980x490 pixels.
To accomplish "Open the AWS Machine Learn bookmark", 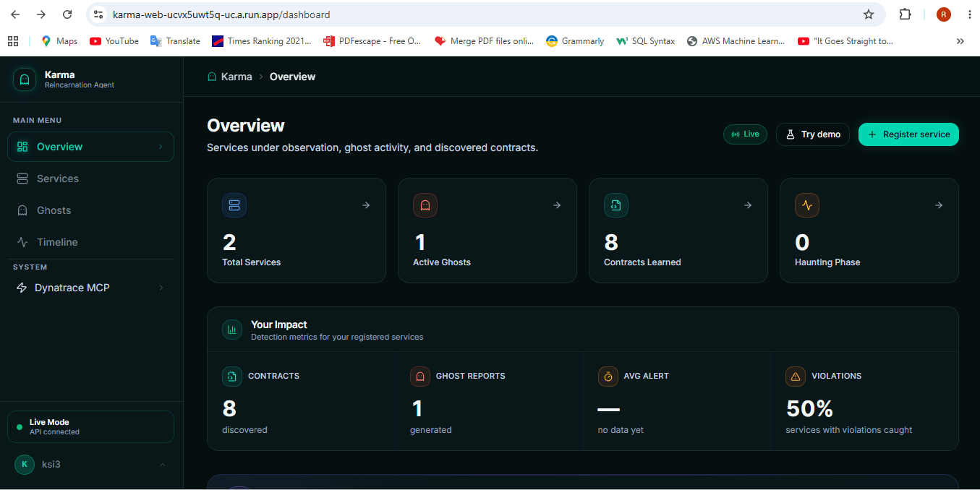I will tap(736, 41).
